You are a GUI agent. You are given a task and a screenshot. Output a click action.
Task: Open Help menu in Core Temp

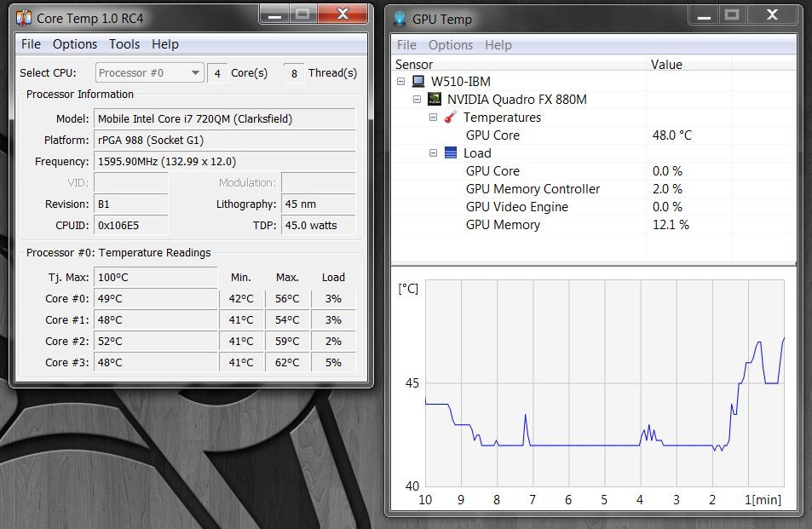(165, 44)
